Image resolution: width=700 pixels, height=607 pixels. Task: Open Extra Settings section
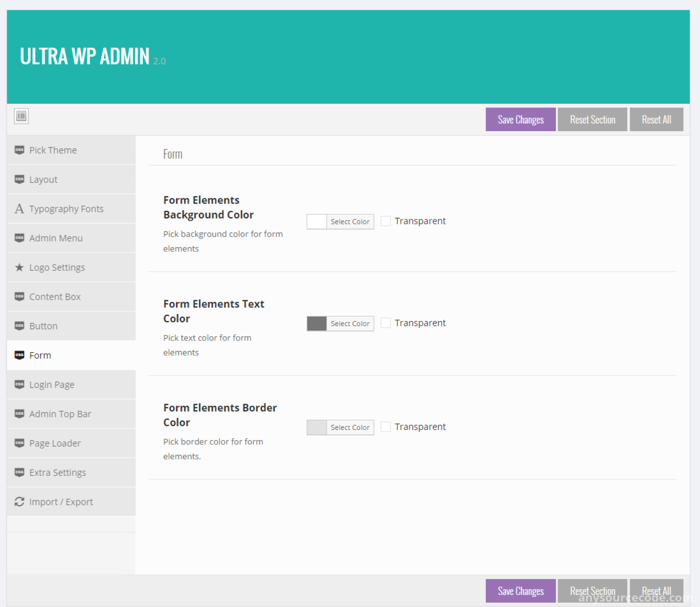71,472
